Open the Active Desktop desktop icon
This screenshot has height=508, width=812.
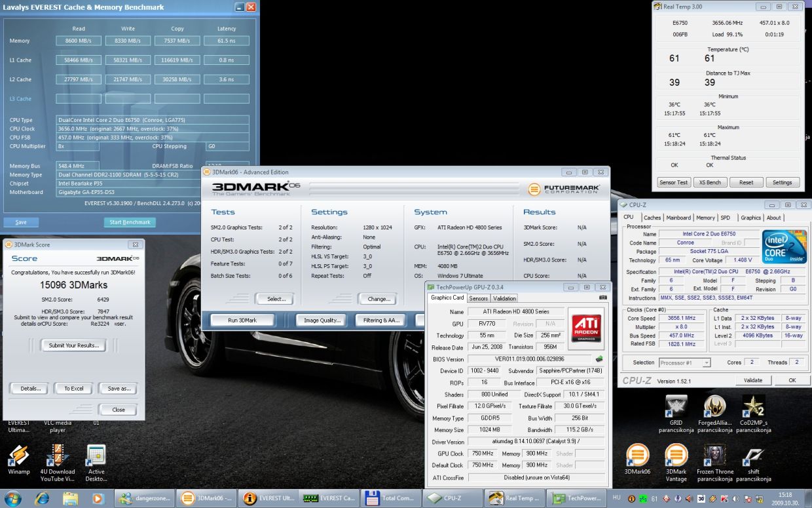[x=96, y=463]
